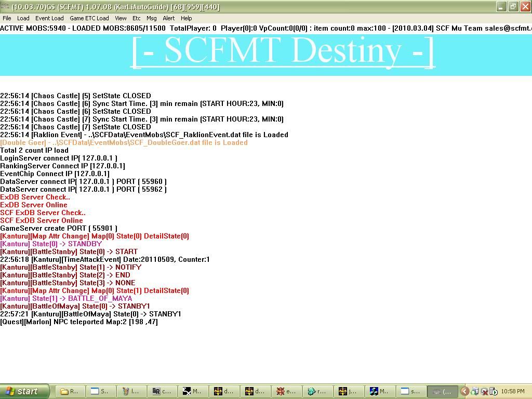Switch to the folder taskbar item 'R..'
This screenshot has height=399, width=532.
point(70,391)
